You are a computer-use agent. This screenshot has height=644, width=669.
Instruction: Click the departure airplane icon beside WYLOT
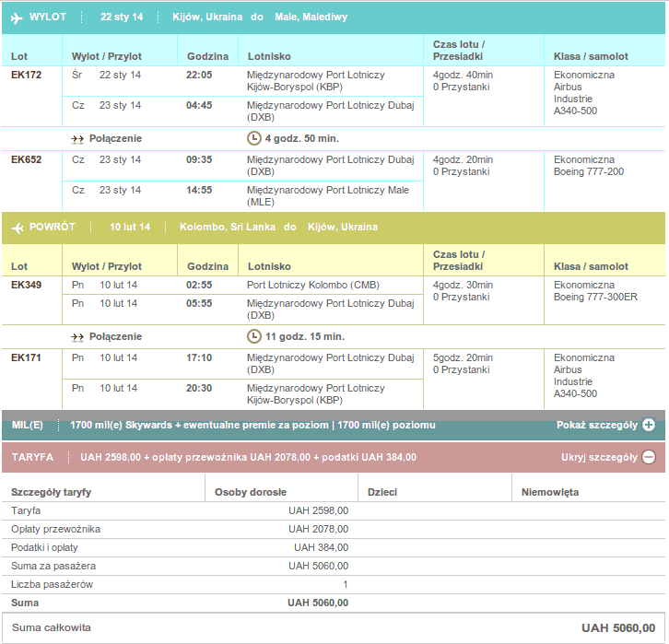(17, 18)
